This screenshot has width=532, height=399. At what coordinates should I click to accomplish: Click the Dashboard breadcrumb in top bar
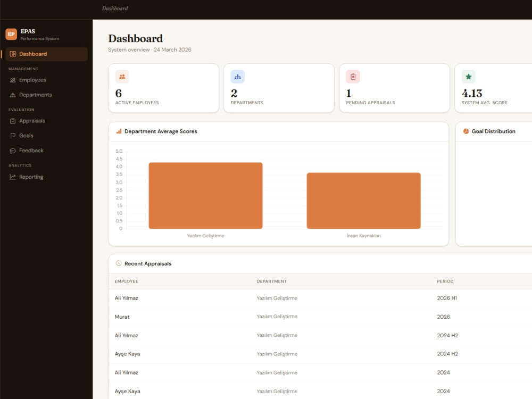click(115, 9)
